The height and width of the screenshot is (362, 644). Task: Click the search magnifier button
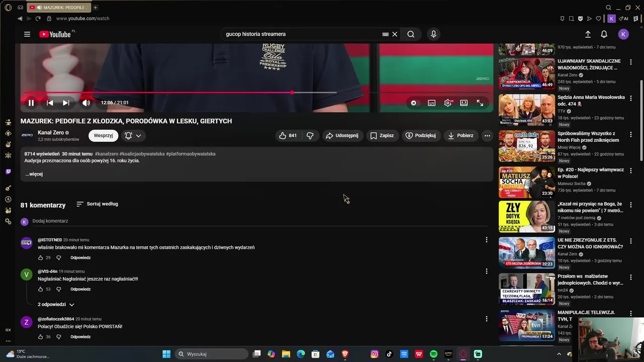click(x=411, y=34)
